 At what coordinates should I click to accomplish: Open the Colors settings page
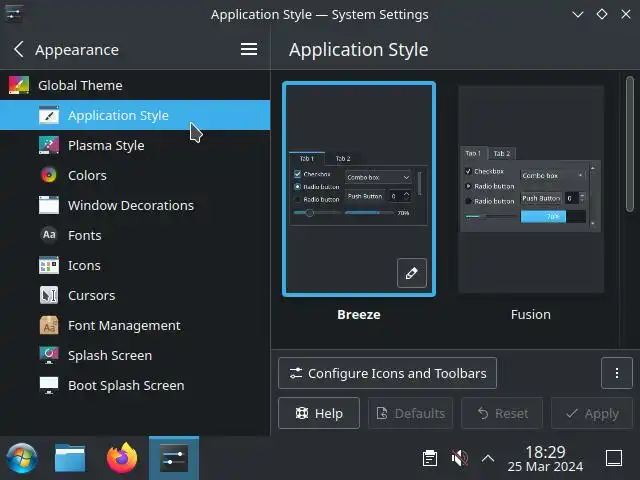coord(135,175)
